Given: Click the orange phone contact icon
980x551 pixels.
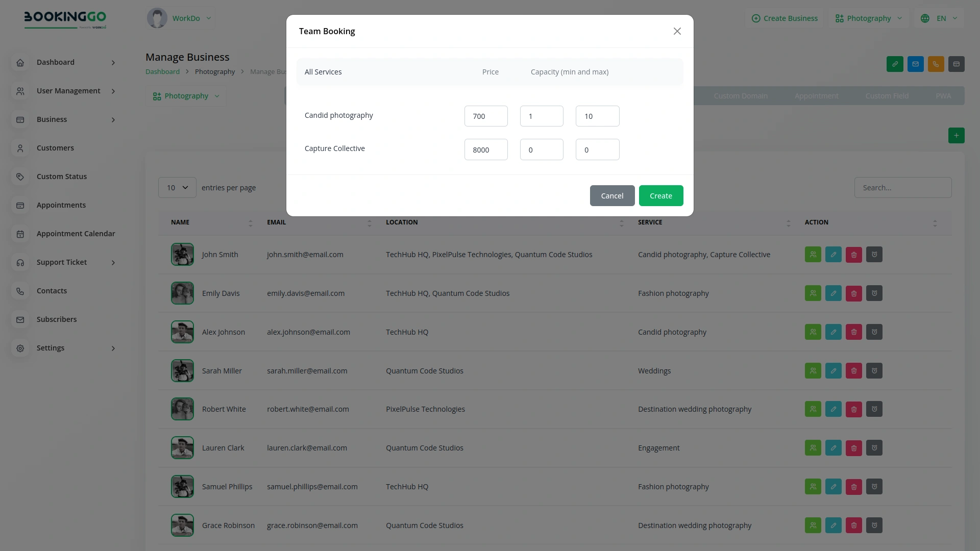Looking at the screenshot, I should pos(936,64).
